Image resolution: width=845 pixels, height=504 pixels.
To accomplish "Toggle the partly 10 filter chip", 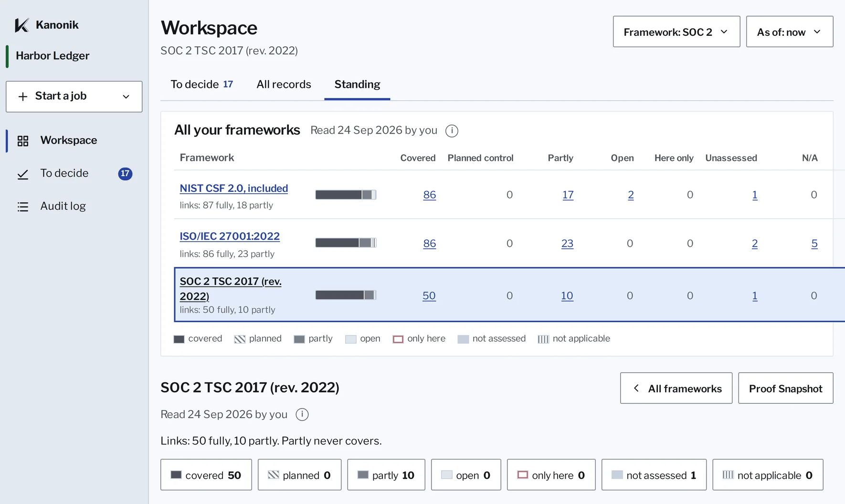I will coord(386,475).
